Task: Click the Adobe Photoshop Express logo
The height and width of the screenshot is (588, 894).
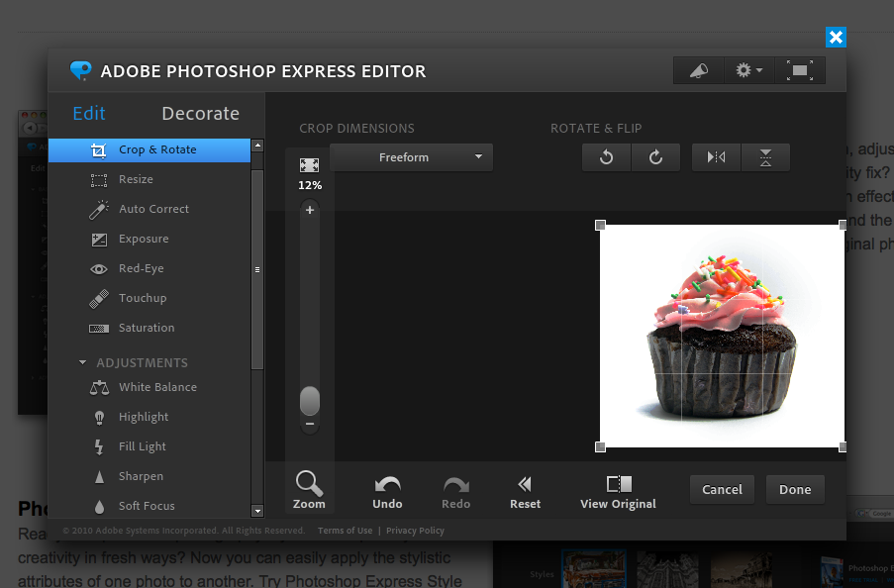Action: tap(80, 70)
